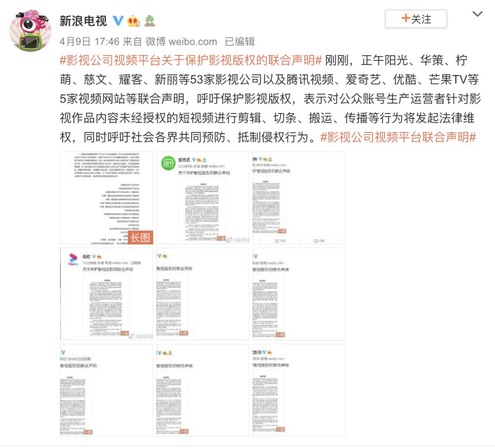Open the 新浪电视 profile avatar
This screenshot has width=495, height=448.
click(x=30, y=31)
